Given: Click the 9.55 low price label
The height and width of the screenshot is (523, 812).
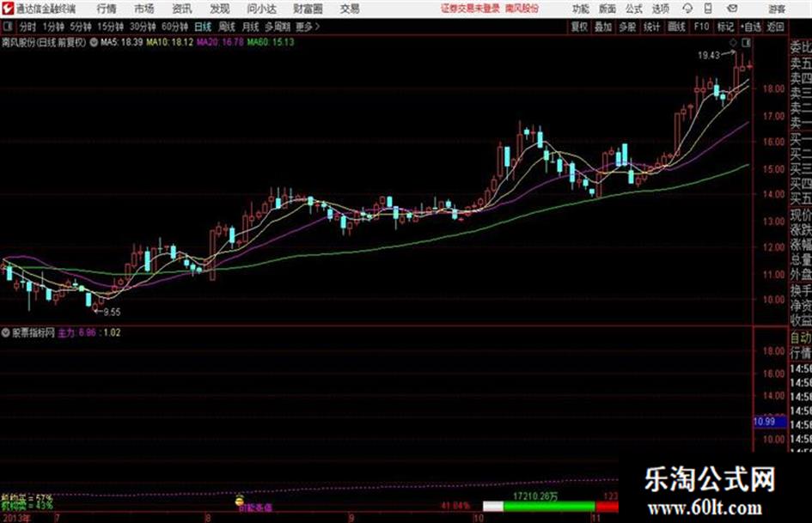Looking at the screenshot, I should click(x=112, y=313).
